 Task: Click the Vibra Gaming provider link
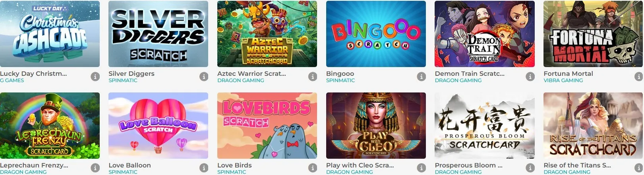563,81
